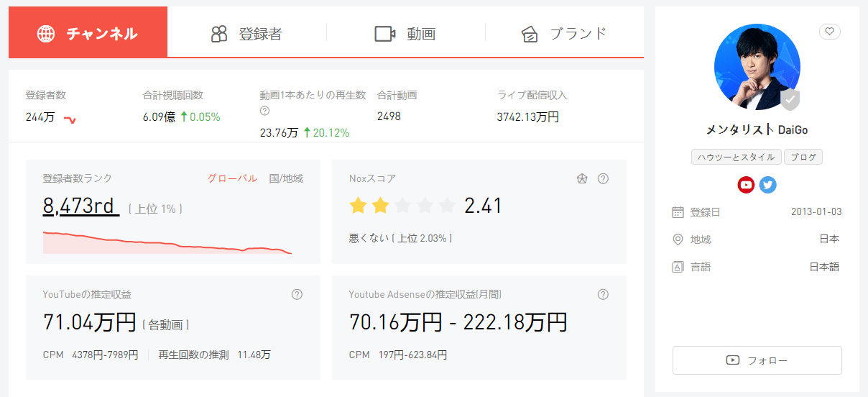Click the Noxスコア help question icon

pyautogui.click(x=604, y=178)
